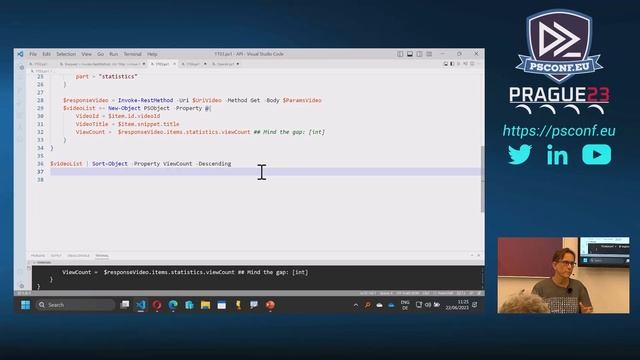640x360 pixels.
Task: Open Task View from the taskbar
Action: (x=125, y=305)
